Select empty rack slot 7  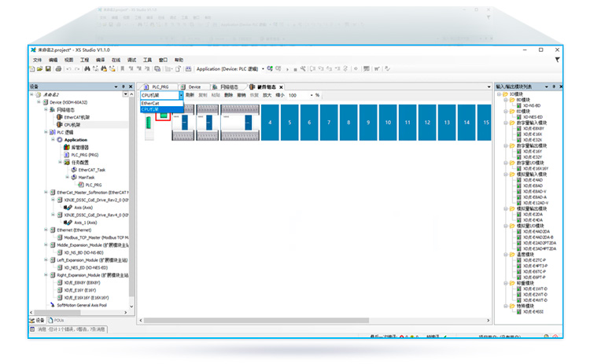pos(329,123)
